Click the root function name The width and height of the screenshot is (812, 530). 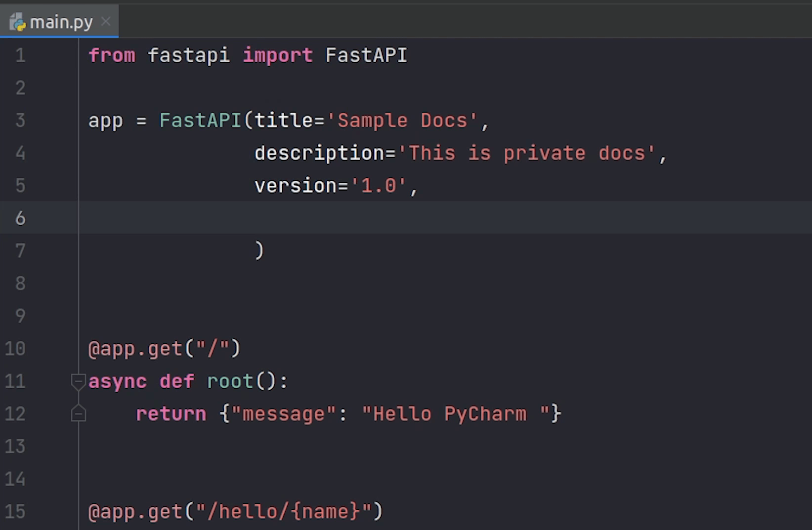click(x=229, y=381)
